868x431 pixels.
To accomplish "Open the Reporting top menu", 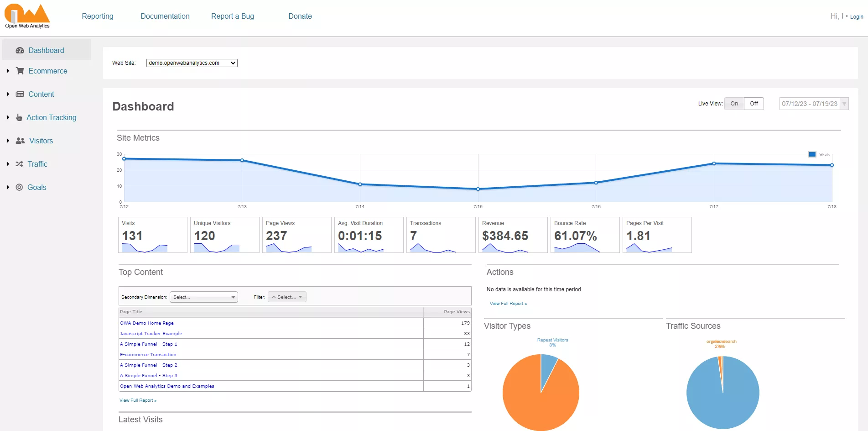I will (98, 16).
